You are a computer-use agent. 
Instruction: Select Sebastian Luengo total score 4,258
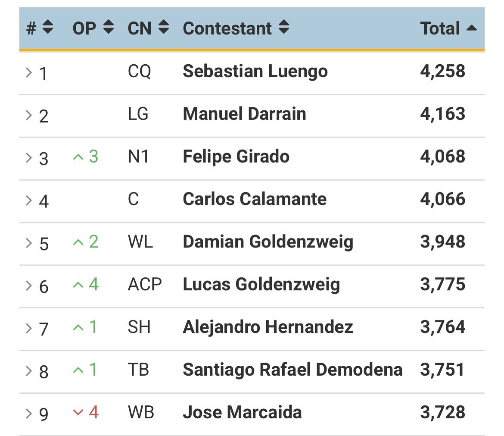tap(442, 71)
